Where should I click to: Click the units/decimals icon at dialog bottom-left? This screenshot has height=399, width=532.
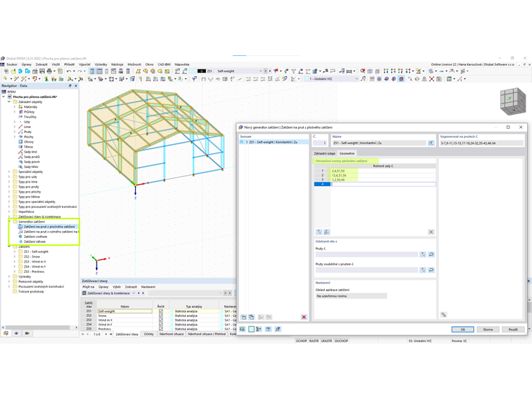pos(242,329)
